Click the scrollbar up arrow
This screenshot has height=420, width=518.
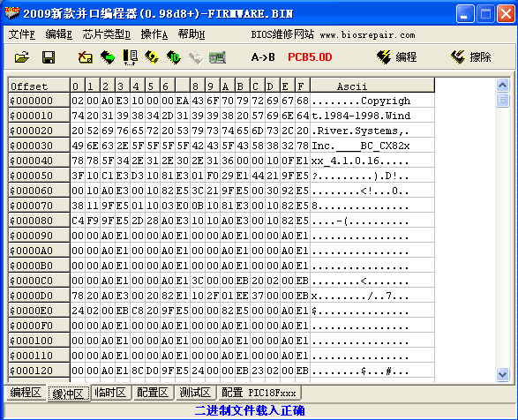(502, 86)
